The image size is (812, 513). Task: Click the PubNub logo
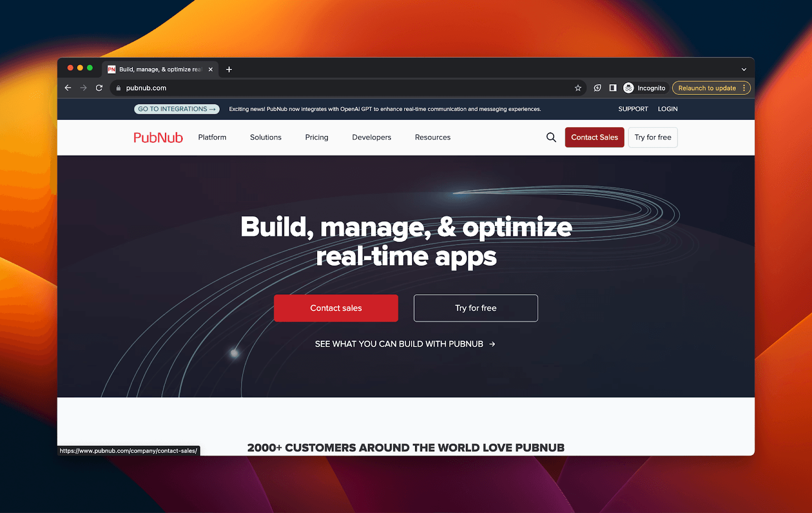[158, 138]
